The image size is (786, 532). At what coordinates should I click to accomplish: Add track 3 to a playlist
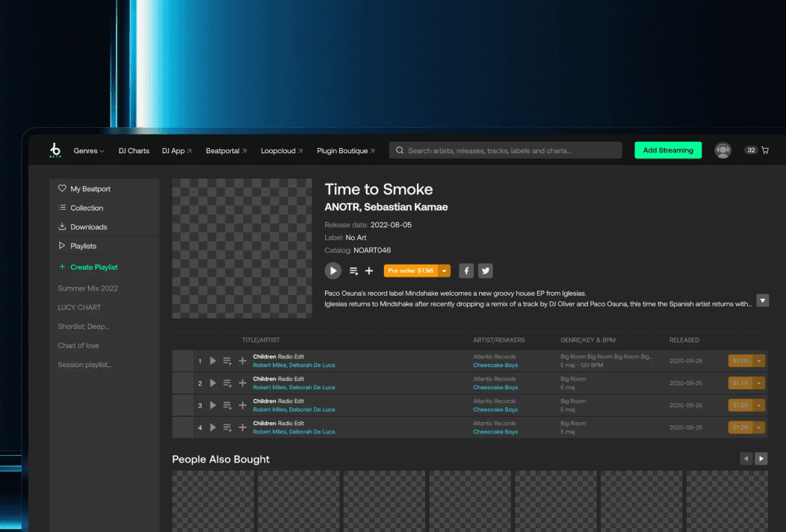(243, 405)
